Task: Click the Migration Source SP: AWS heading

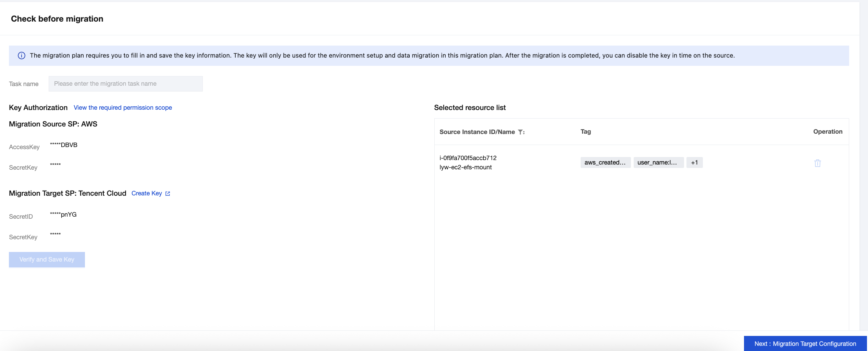Action: [x=53, y=124]
